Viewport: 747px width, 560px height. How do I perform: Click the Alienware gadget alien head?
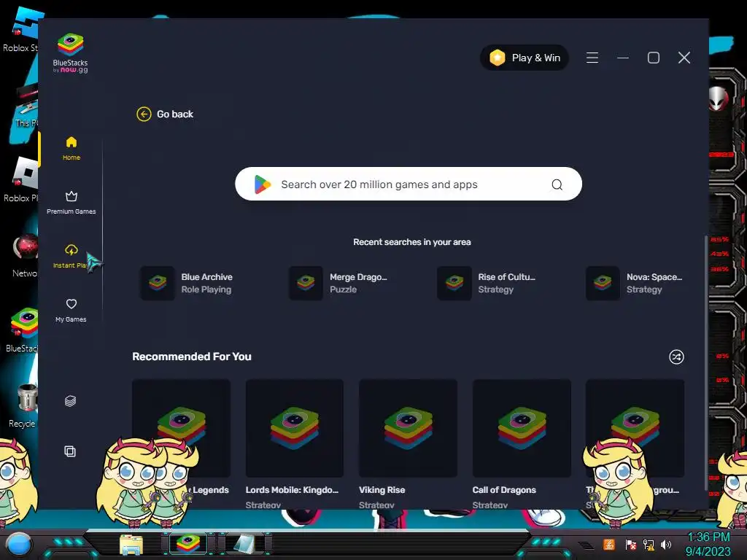(x=718, y=98)
